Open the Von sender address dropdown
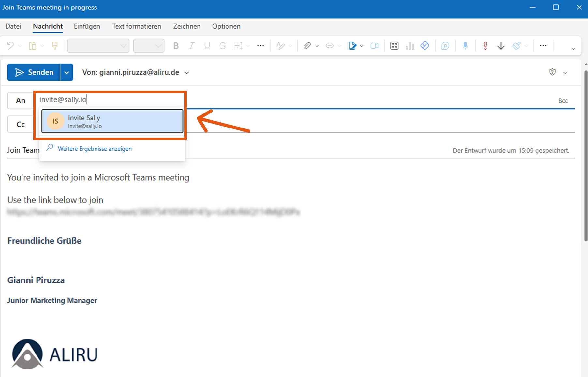This screenshot has height=377, width=588. pyautogui.click(x=187, y=73)
